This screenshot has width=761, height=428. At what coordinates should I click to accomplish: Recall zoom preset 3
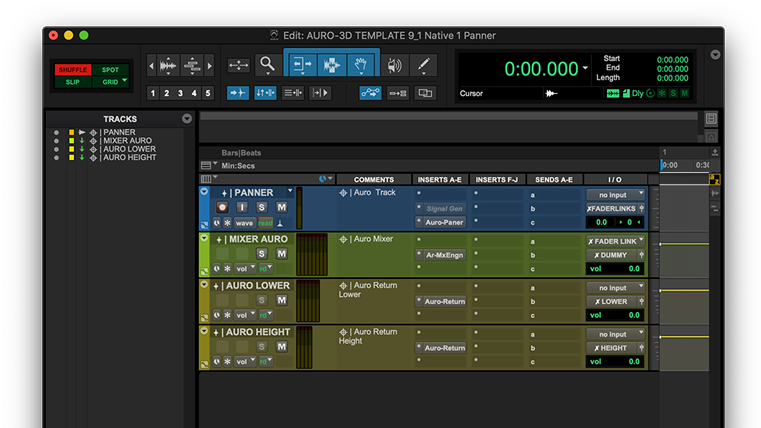(x=180, y=93)
